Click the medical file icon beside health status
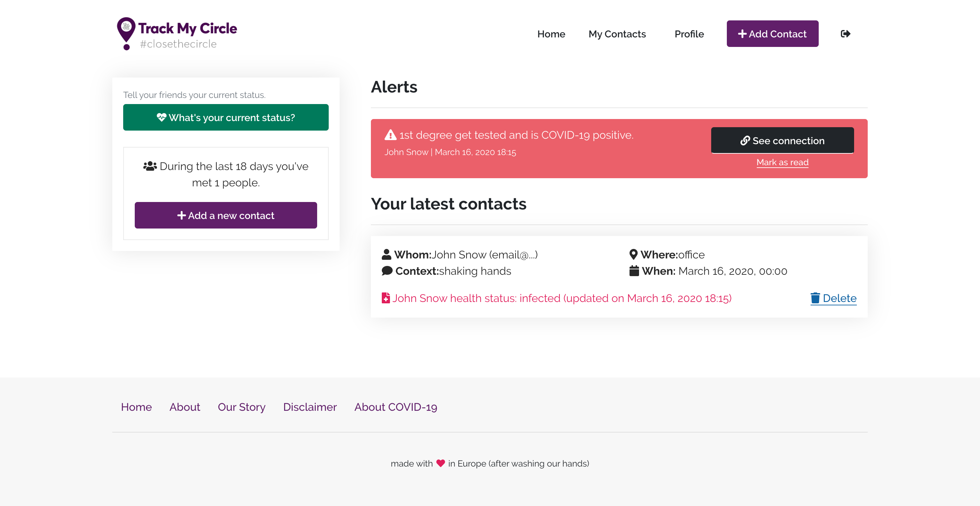Screen dimensions: 980x506 pyautogui.click(x=386, y=298)
